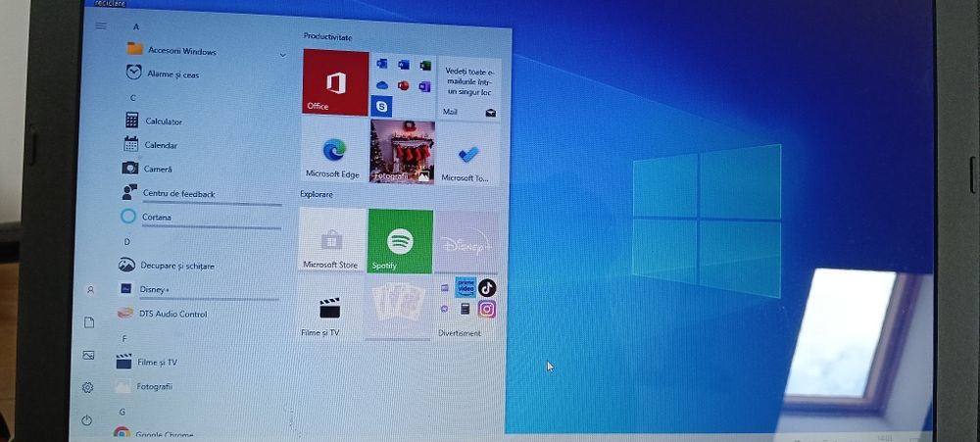The width and height of the screenshot is (980, 442).
Task: Open Fotografii entry in the app list
Action: tap(194, 386)
